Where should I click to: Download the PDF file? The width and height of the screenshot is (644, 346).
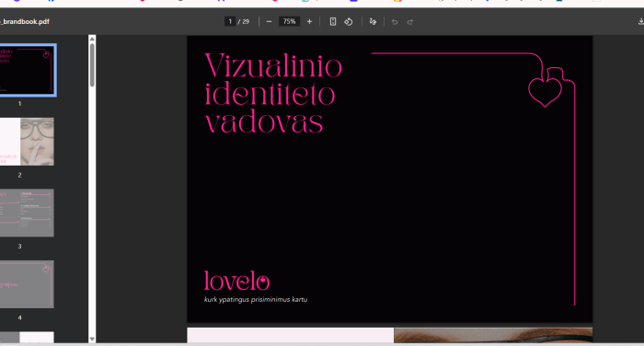point(640,22)
